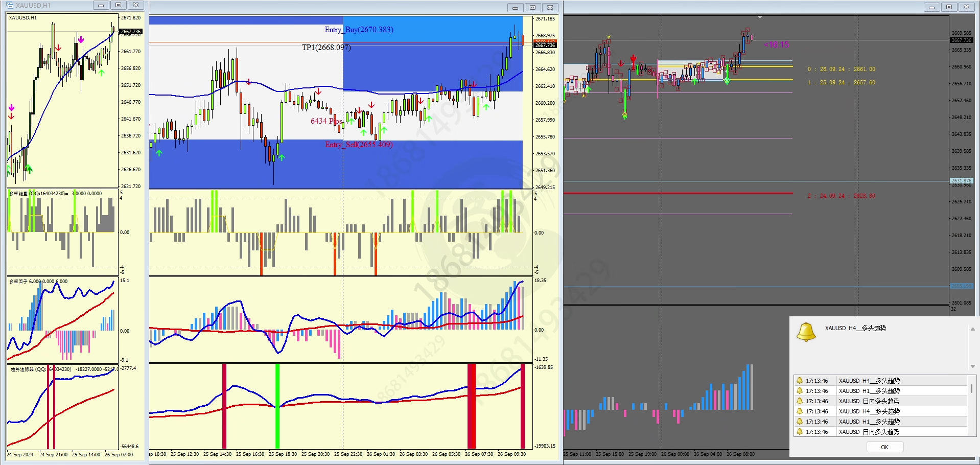Minimize the dark-background chart window
This screenshot has height=465, width=980.
point(931,7)
